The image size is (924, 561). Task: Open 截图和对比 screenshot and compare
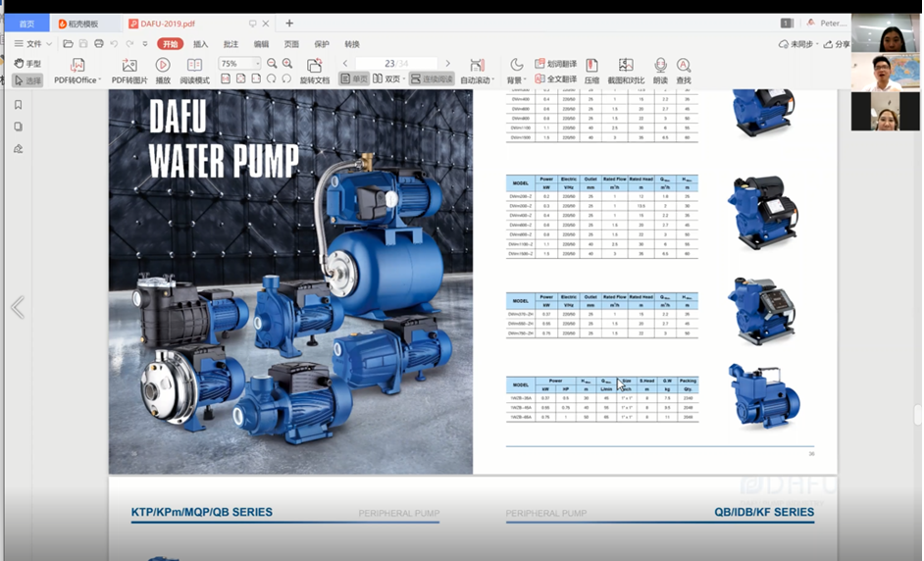click(x=626, y=72)
